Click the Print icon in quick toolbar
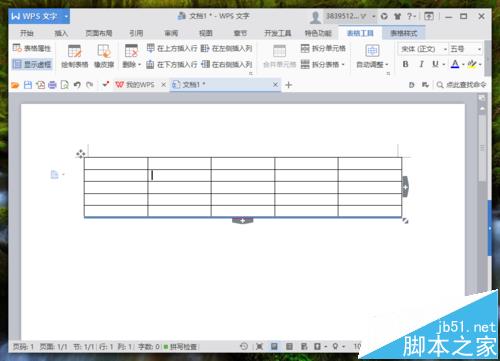The height and width of the screenshot is (361, 500). point(52,85)
